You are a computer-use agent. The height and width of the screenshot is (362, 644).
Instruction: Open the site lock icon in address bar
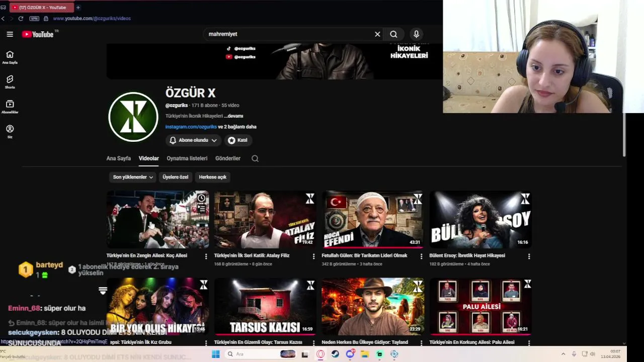46,19
